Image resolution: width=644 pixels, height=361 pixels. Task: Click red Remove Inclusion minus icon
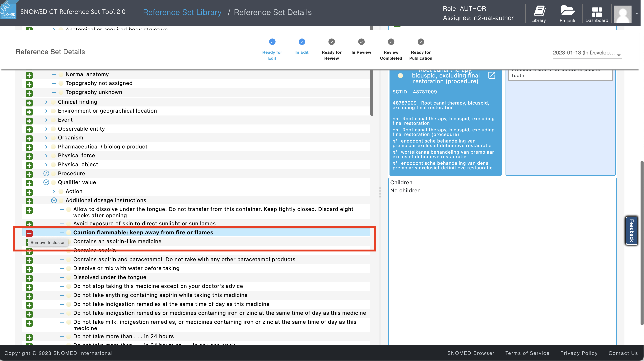(29, 233)
